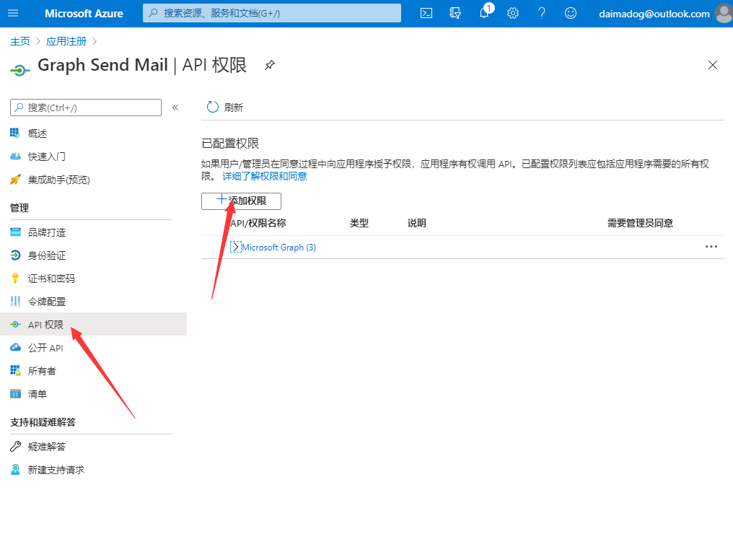
Task: Click the API/权限名称 column header
Action: click(258, 223)
